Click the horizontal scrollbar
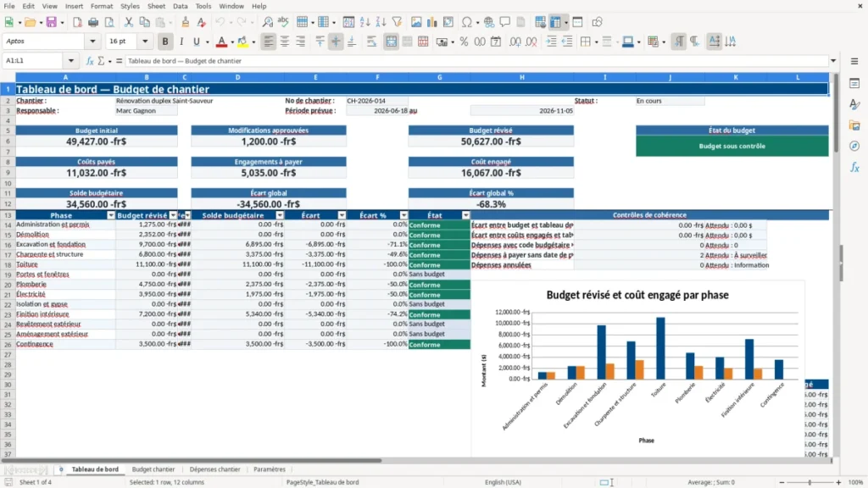The image size is (868, 488). pyautogui.click(x=192, y=460)
